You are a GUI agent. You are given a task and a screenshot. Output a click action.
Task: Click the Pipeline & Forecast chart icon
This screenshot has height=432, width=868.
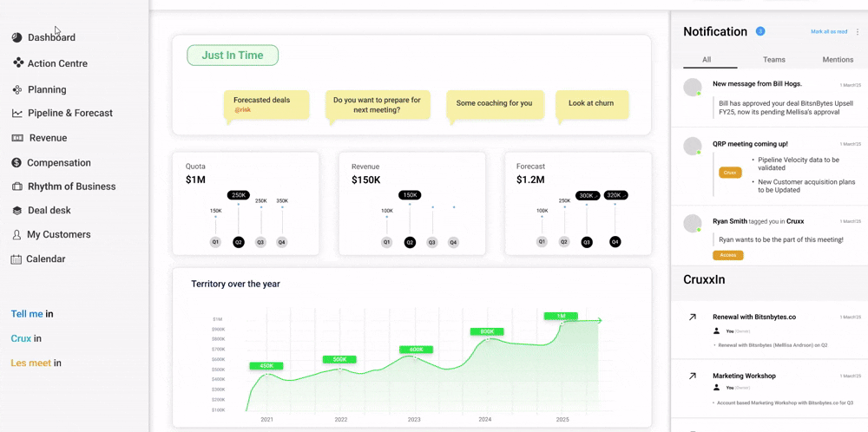[17, 114]
